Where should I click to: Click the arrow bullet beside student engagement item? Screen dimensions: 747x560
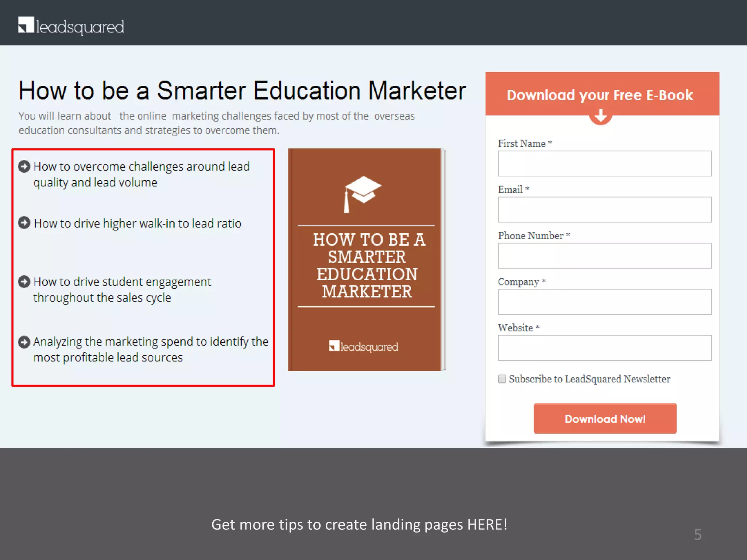(24, 282)
